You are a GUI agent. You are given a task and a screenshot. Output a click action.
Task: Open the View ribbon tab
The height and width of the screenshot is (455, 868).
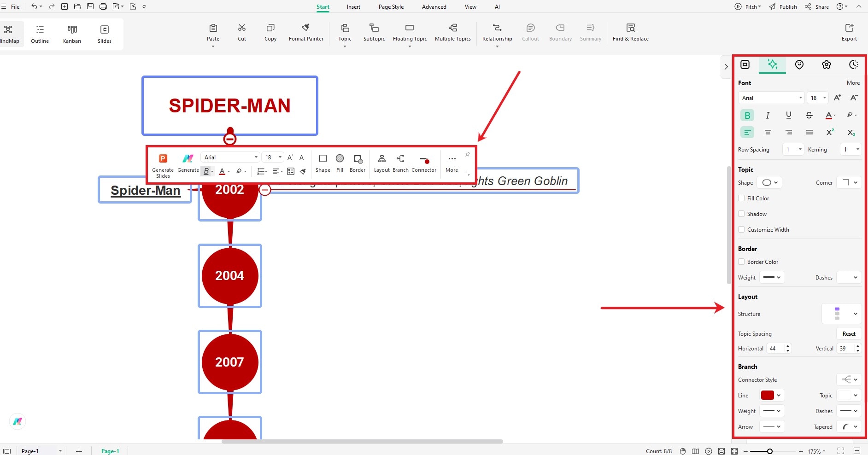click(x=470, y=7)
